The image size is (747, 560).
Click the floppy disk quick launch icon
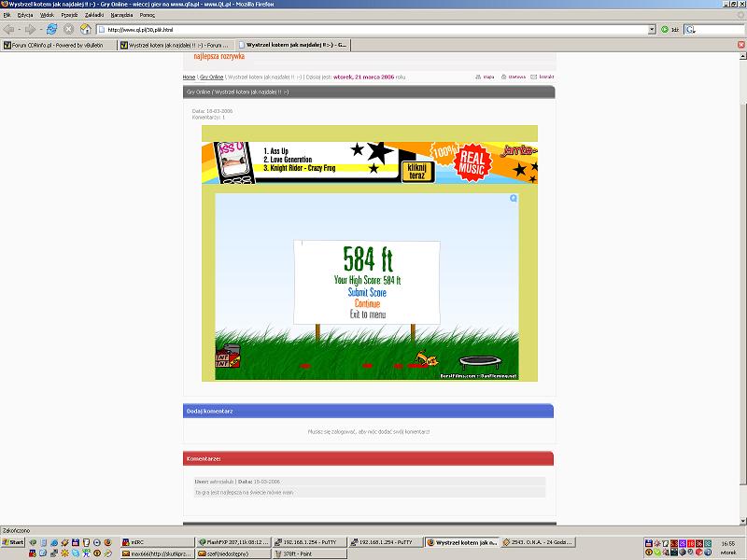(x=76, y=542)
